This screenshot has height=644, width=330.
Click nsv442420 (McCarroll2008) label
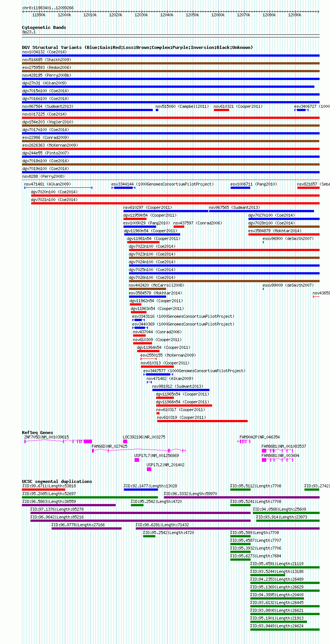(157, 285)
